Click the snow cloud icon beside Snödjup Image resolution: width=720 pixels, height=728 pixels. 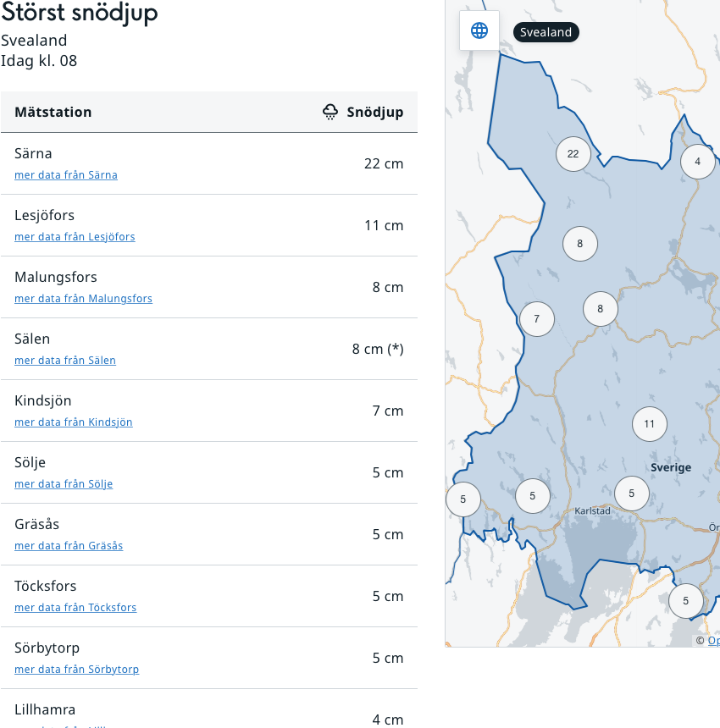330,112
